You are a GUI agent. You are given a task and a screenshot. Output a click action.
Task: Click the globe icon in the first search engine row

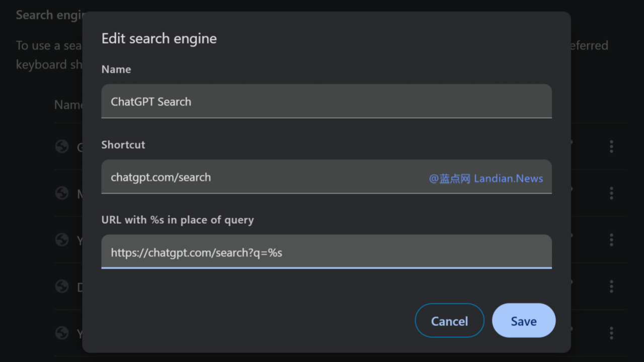tap(62, 146)
